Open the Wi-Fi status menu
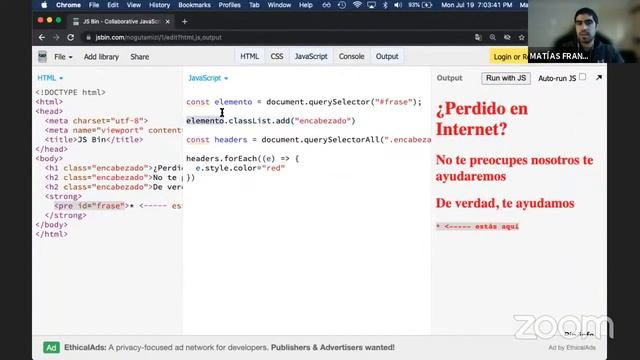Screen dimensions: 640x360 coord(357,5)
